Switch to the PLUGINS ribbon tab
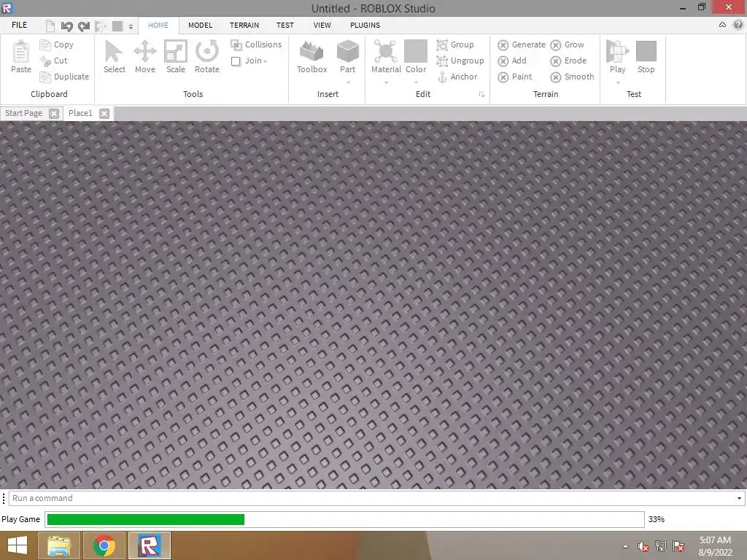The height and width of the screenshot is (560, 747). click(x=365, y=26)
